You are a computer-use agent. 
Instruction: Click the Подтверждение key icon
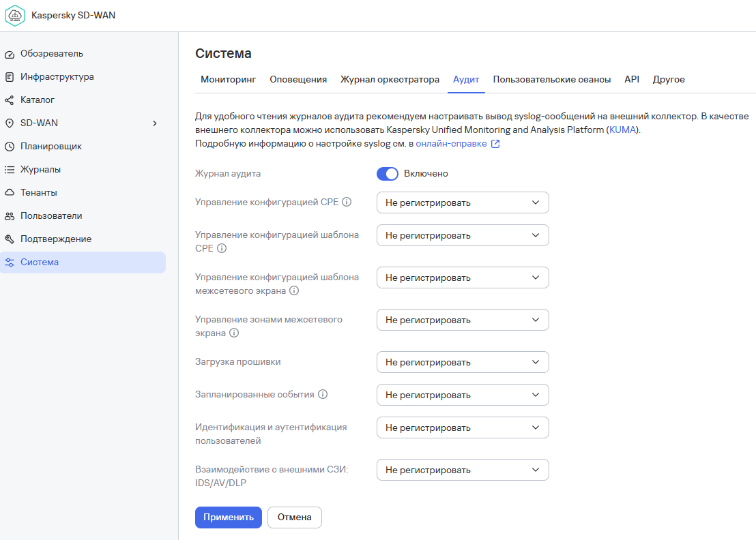(10, 239)
